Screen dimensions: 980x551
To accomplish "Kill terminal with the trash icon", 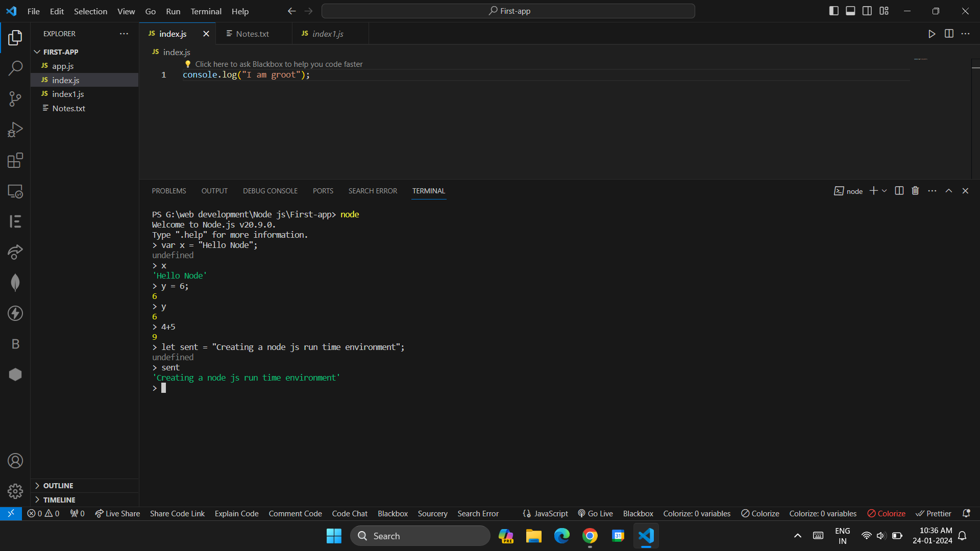I will 915,191.
